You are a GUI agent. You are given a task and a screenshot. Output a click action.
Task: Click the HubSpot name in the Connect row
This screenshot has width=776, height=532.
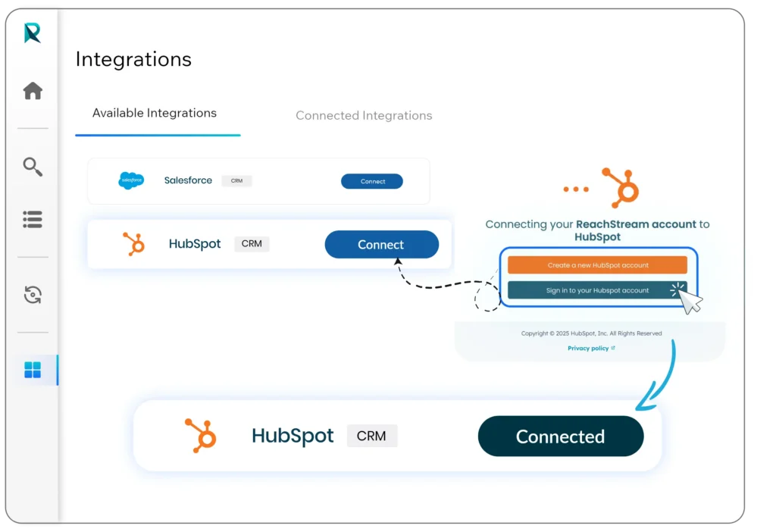click(195, 244)
